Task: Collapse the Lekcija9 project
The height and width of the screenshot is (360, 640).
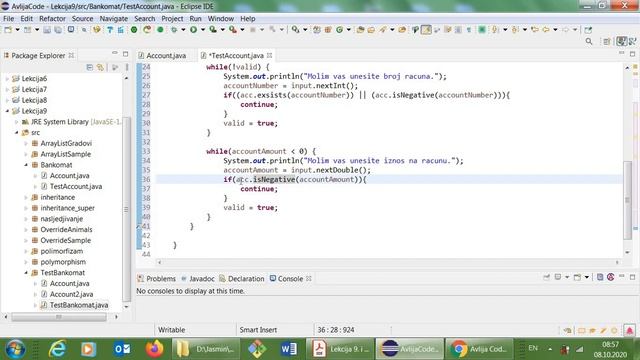Action: (7, 111)
